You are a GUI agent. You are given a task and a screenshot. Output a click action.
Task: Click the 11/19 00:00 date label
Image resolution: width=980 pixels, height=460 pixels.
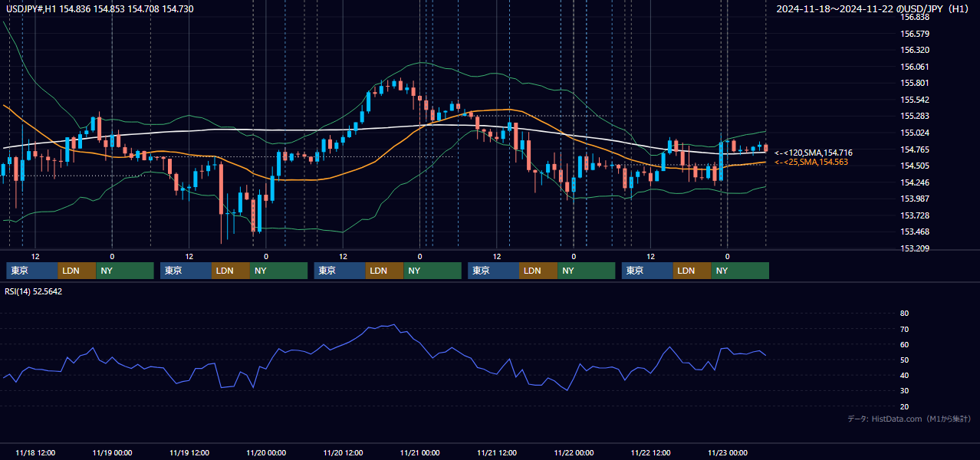click(x=112, y=453)
